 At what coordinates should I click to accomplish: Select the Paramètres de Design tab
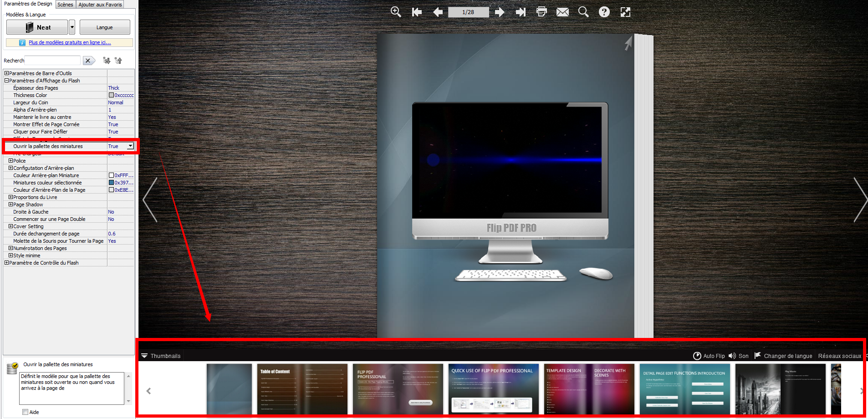coord(28,4)
